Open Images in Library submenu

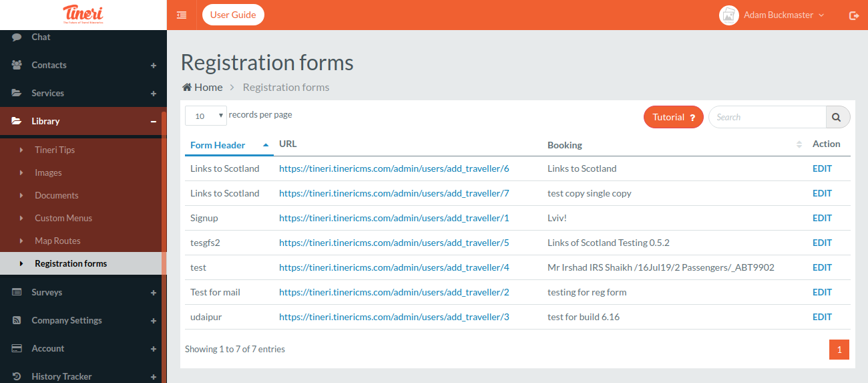[48, 172]
